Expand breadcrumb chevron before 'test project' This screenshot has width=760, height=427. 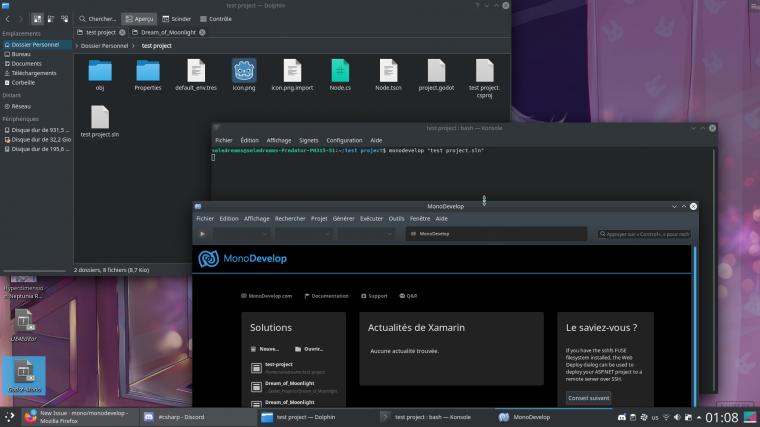point(133,46)
